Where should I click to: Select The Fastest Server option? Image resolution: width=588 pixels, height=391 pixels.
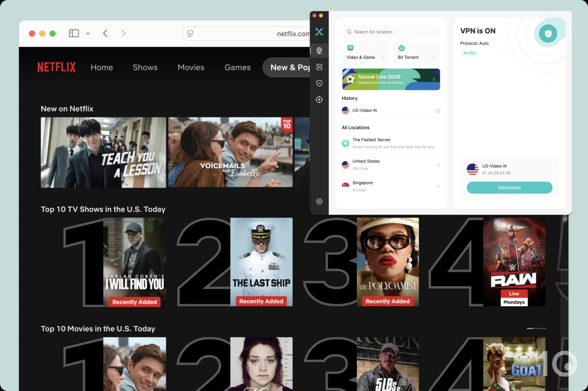point(391,143)
